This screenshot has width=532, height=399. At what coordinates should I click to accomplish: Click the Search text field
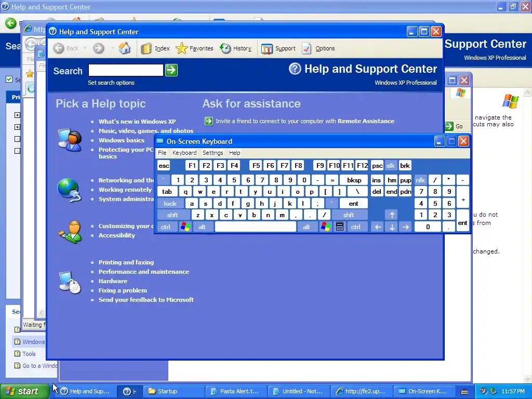click(126, 70)
